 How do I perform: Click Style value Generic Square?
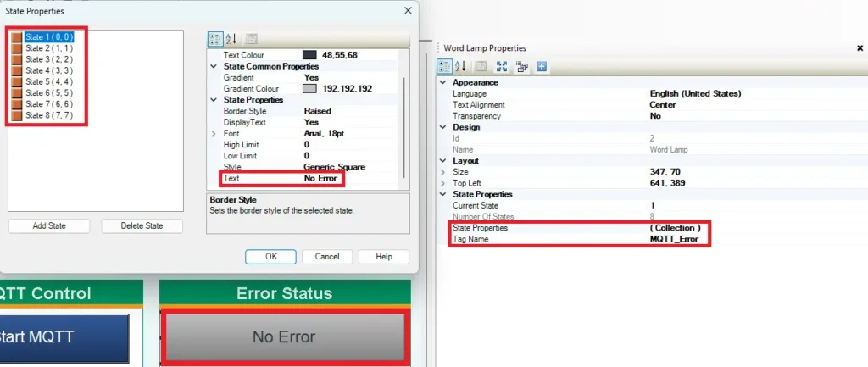coord(334,167)
